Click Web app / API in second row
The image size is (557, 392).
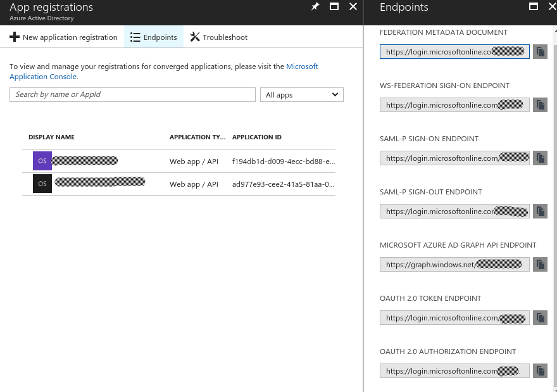(x=194, y=184)
